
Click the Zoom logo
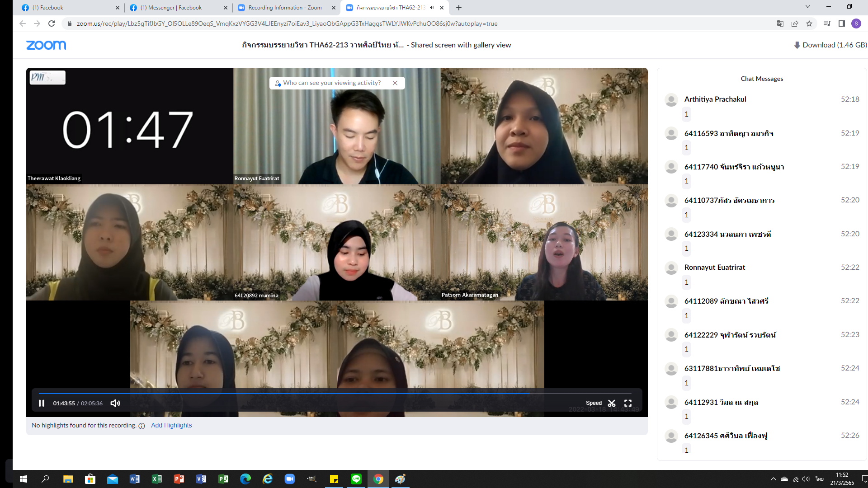click(46, 45)
